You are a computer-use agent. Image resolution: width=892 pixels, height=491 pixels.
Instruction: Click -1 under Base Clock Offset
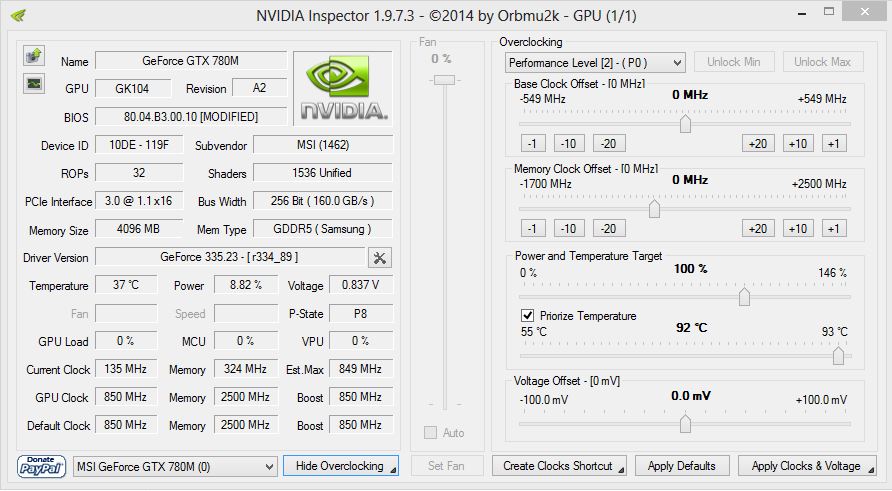(x=533, y=143)
